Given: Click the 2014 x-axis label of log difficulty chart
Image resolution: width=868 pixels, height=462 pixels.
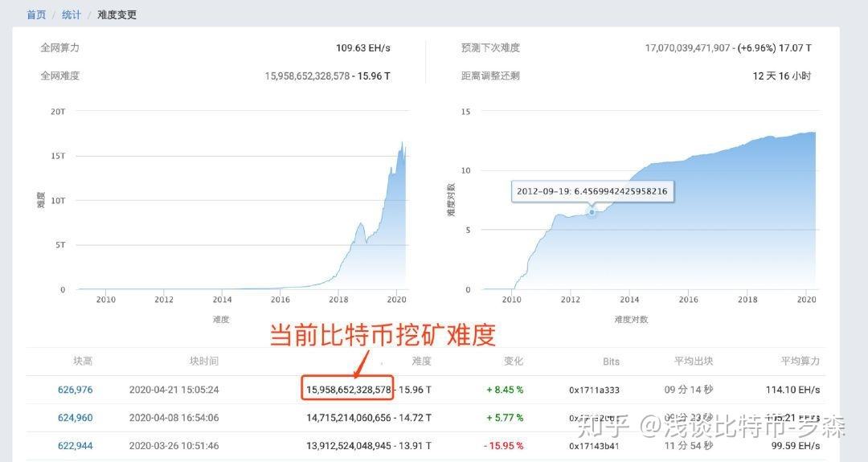Looking at the screenshot, I should click(629, 300).
